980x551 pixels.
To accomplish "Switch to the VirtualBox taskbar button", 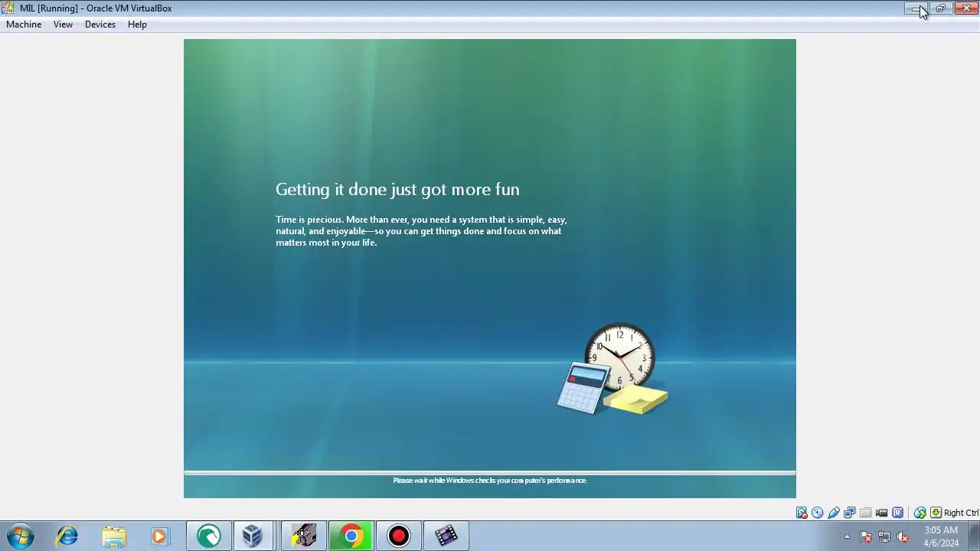I will click(253, 536).
